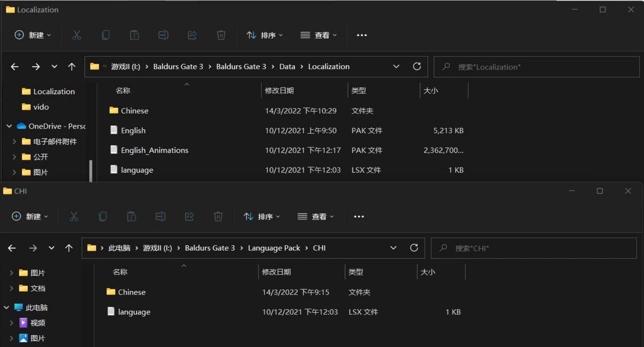Screen dimensions: 644x347
Task: Expand 公开 folder in sidebar
Action: [14, 157]
